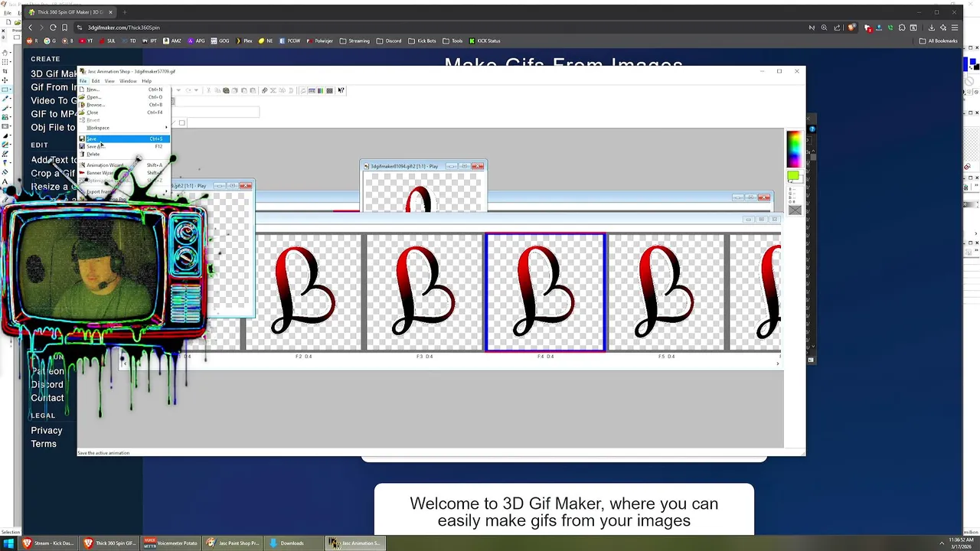Open the AMZ bookmark
Image resolution: width=980 pixels, height=551 pixels.
point(171,41)
